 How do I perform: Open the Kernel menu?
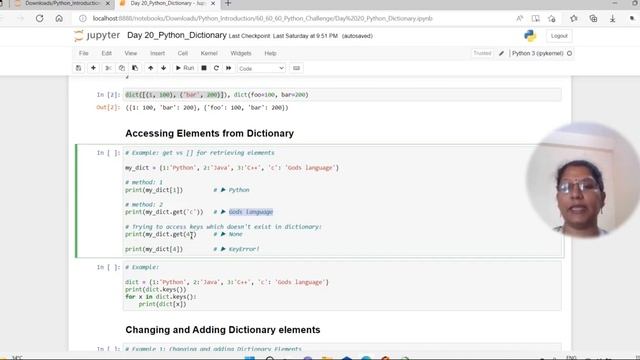(209, 53)
